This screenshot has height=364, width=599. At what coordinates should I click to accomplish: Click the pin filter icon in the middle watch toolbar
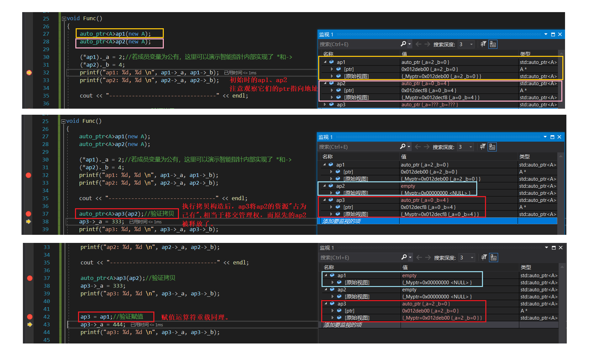(483, 147)
